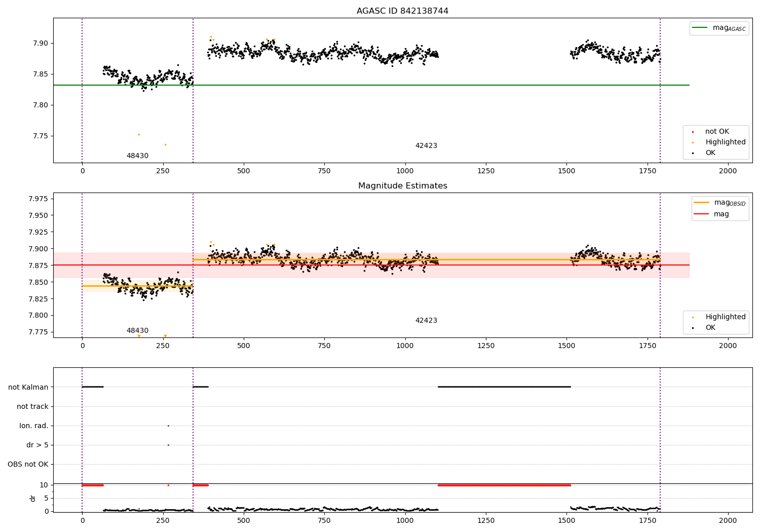760x532 pixels.
Task: Click the 7.90 y-tick in top panel
Action: pyautogui.click(x=40, y=43)
